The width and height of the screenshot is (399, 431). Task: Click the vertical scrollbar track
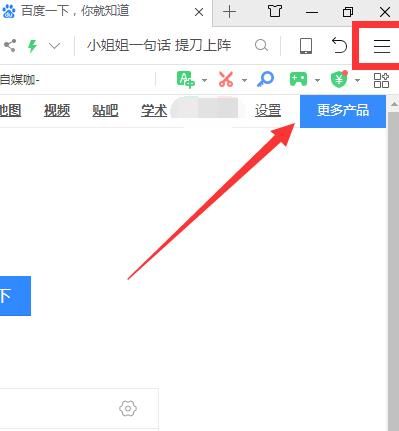coord(394,271)
